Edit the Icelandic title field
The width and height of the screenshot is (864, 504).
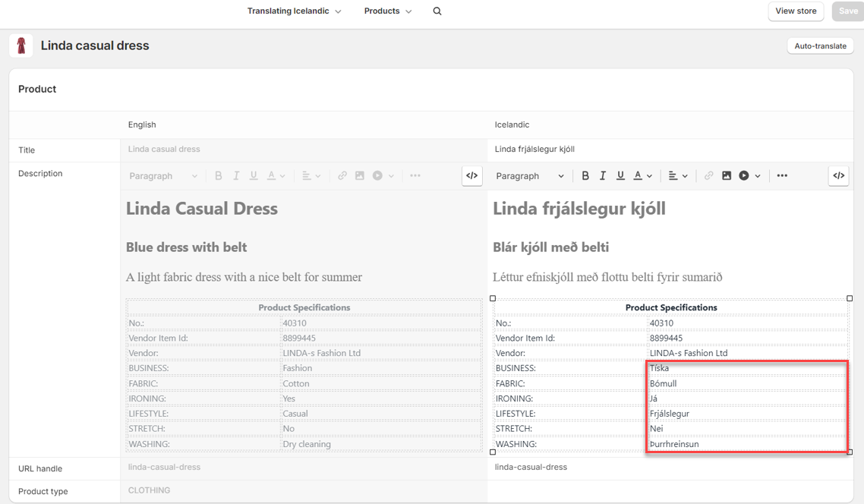[x=668, y=150]
